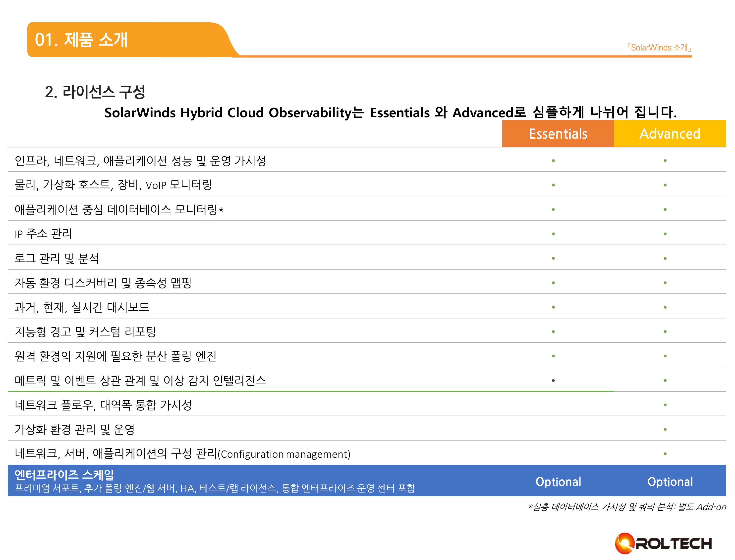
Task: Click the Advanced dot for Configuration management row
Action: tap(665, 454)
